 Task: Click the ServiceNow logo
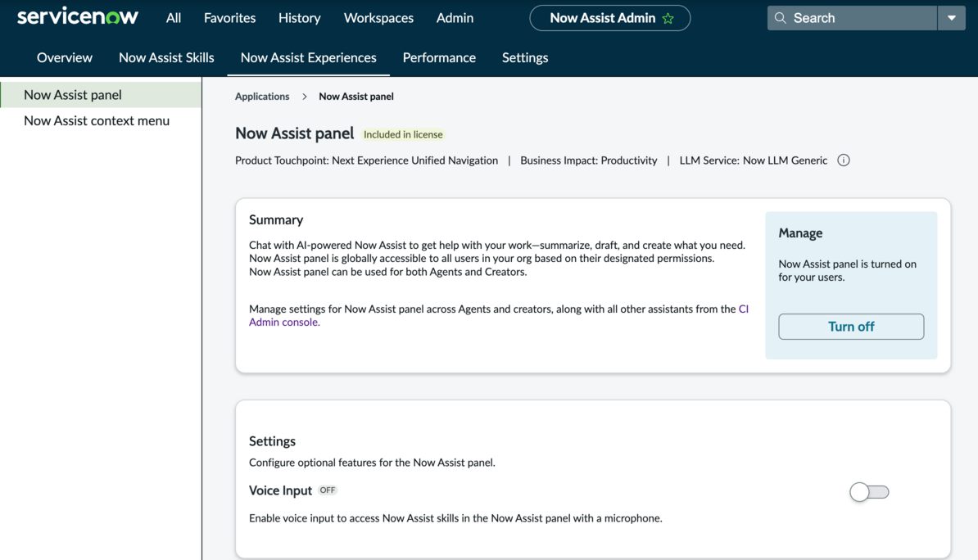[x=77, y=17]
